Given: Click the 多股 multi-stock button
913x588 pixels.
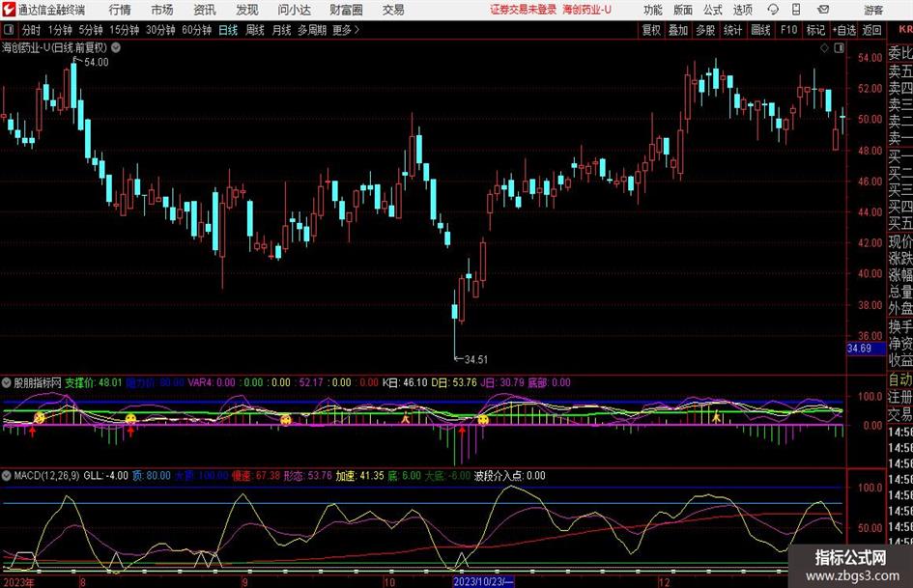Looking at the screenshot, I should coord(705,30).
